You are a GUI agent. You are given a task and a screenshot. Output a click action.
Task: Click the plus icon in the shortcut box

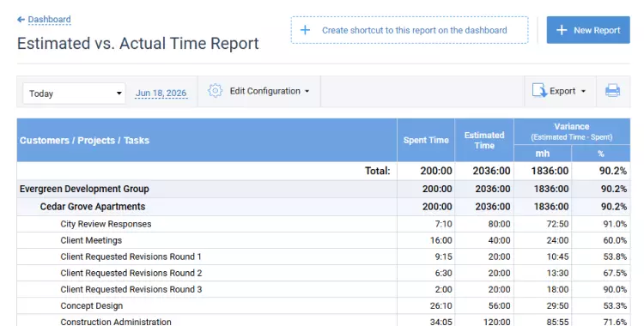tap(305, 30)
